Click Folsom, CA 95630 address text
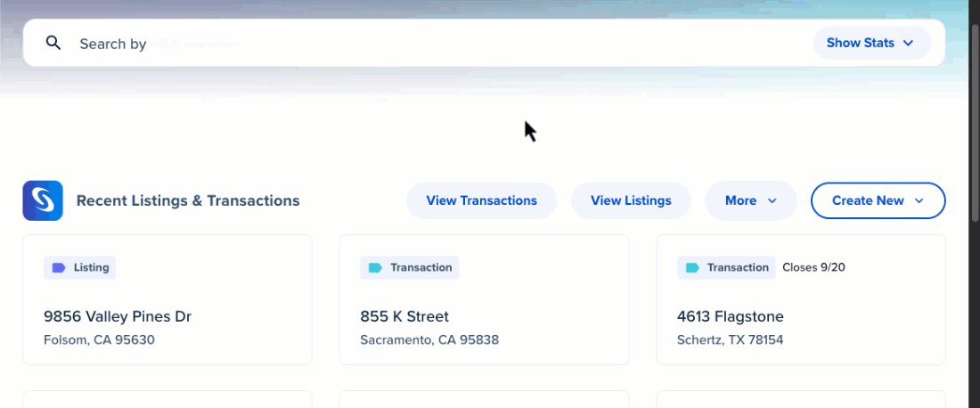Viewport: 980px width, 408px height. tap(100, 340)
